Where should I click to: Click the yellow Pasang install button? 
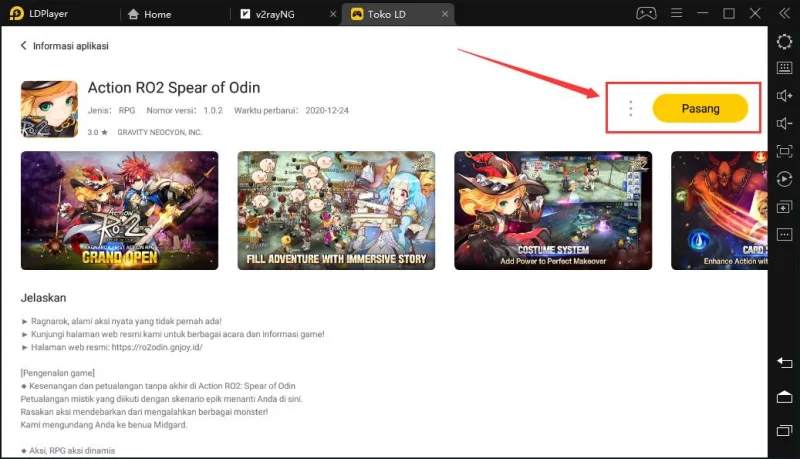point(700,108)
